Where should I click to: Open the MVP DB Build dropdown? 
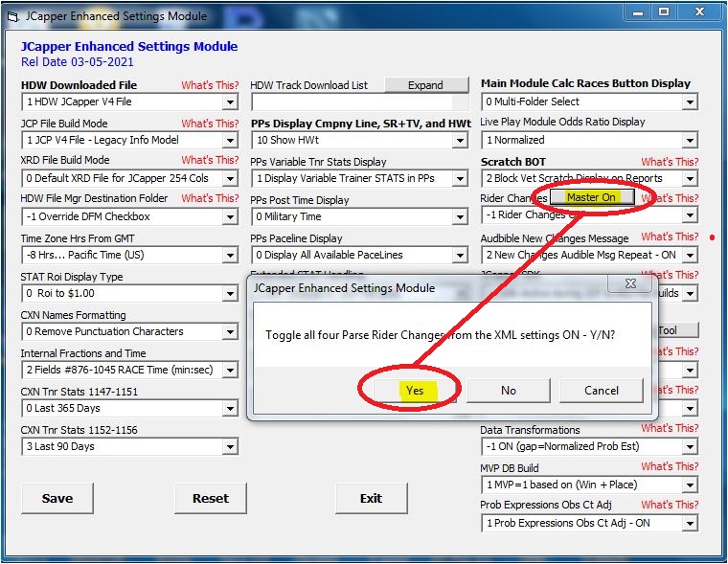[x=690, y=485]
